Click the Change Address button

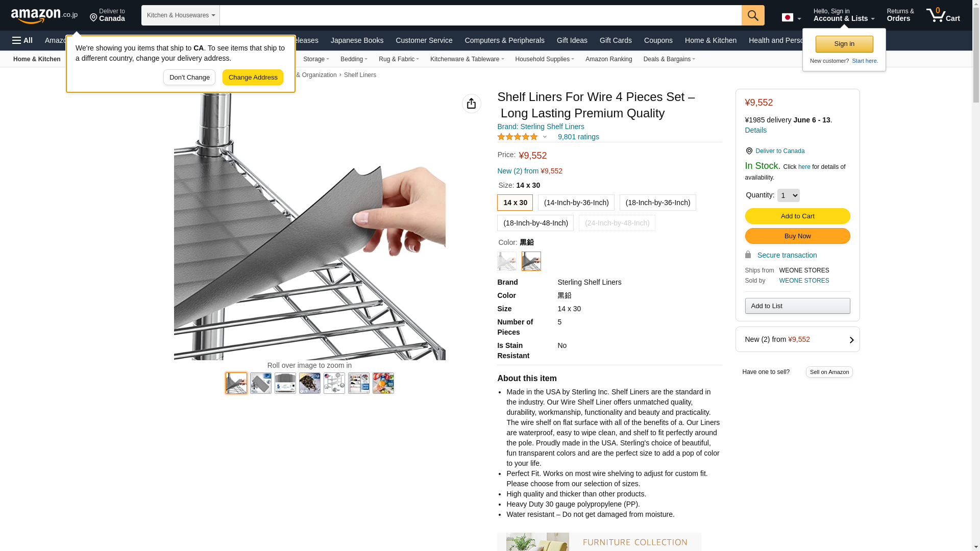[253, 78]
